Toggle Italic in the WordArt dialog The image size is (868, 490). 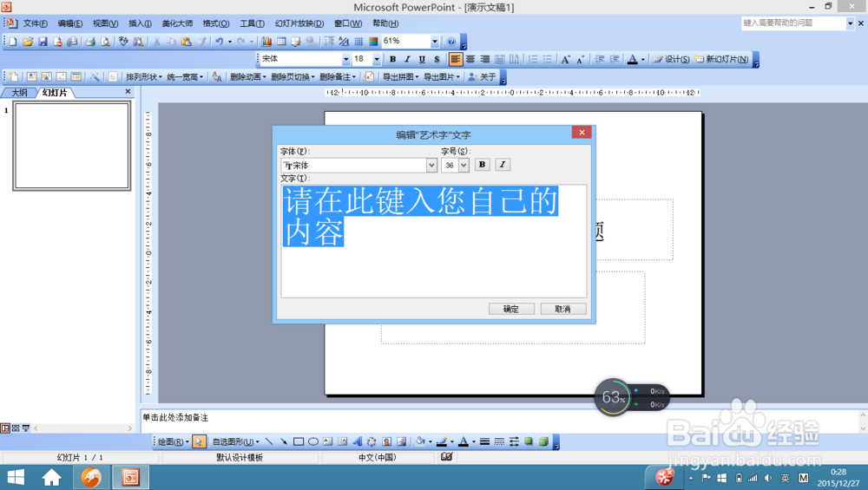point(502,164)
